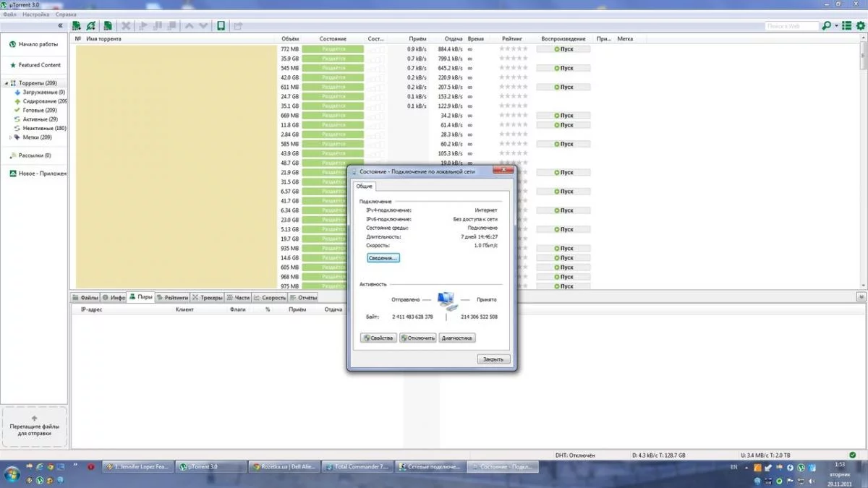Click the Remote device toolbar icon
Viewport: 868px width, 488px height.
click(x=221, y=26)
